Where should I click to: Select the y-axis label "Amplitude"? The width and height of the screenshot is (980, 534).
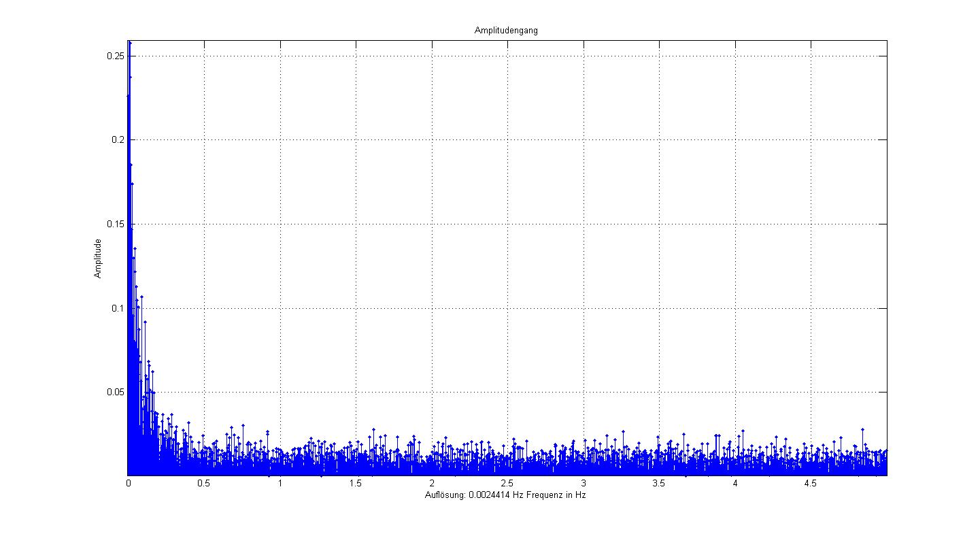point(98,258)
